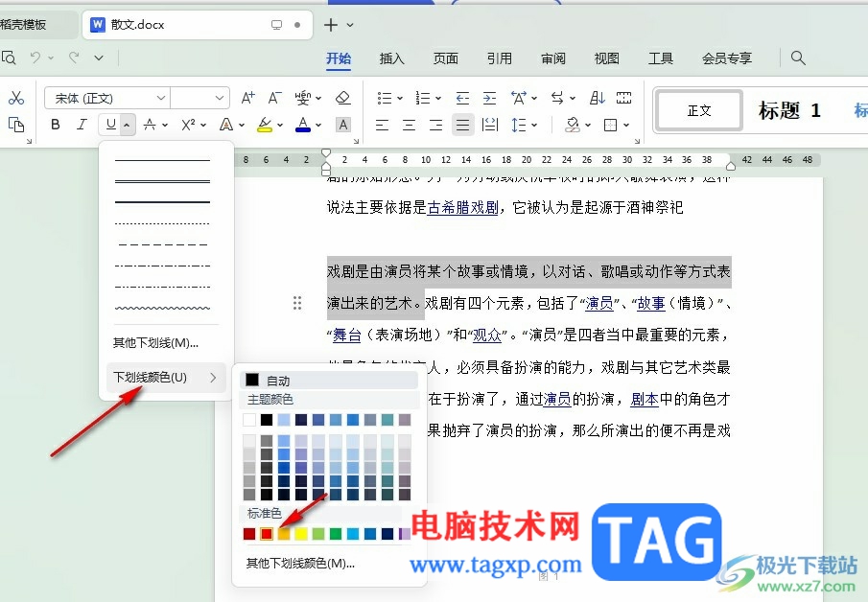Pick the green standard color swatch
Viewport: 868px width, 602px height.
click(x=336, y=533)
